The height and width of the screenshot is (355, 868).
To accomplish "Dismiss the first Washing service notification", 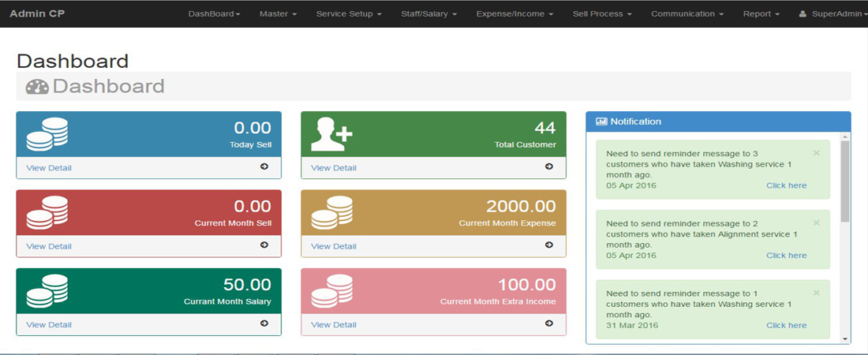I will 817,153.
